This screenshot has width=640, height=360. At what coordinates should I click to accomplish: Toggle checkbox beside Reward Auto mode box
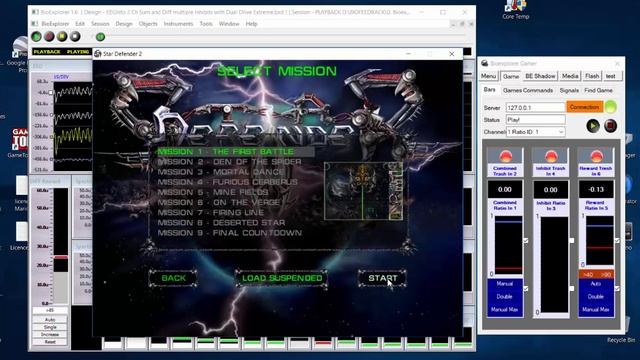click(617, 289)
